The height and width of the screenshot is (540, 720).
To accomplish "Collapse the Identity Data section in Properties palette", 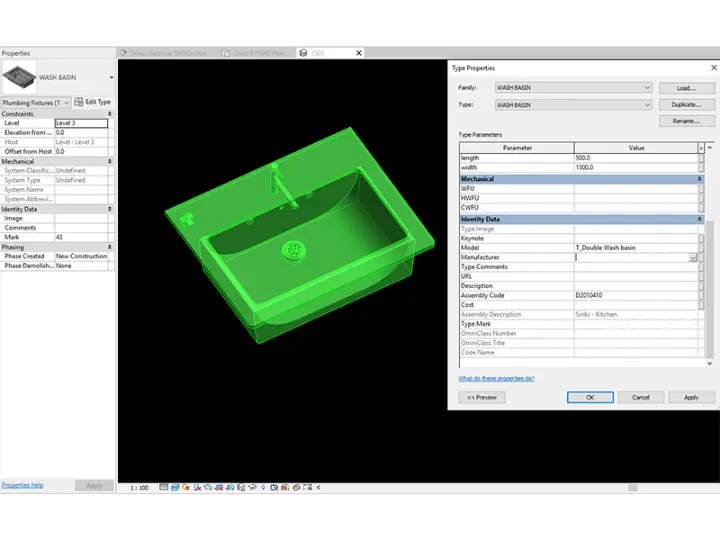I will [x=109, y=209].
